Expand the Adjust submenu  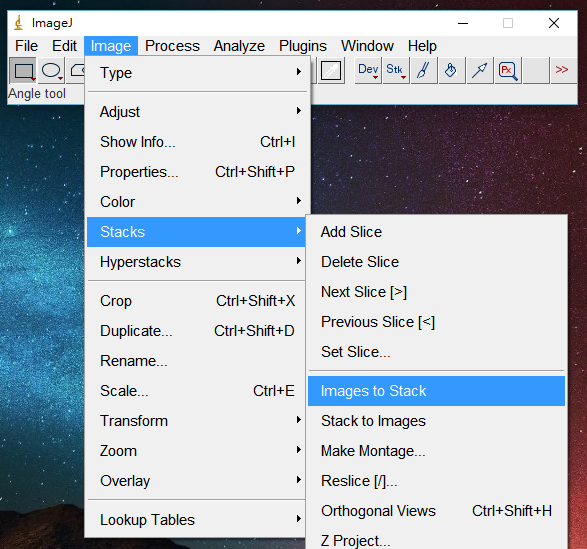point(197,112)
